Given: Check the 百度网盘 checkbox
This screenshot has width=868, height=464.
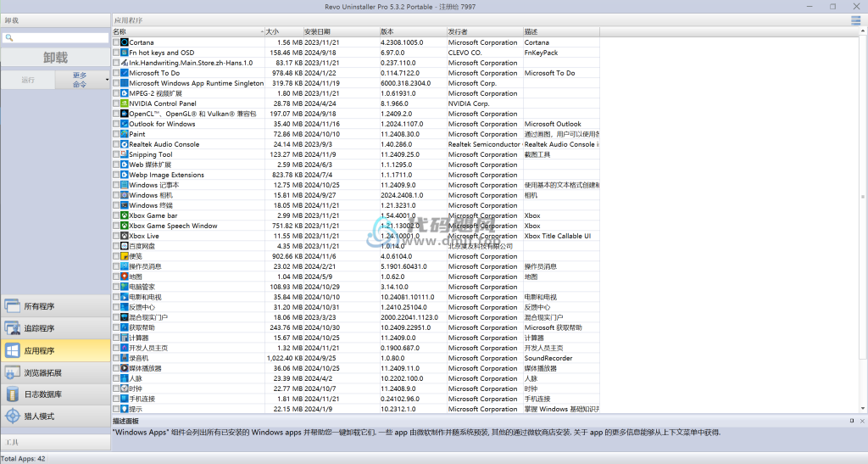Looking at the screenshot, I should (116, 246).
